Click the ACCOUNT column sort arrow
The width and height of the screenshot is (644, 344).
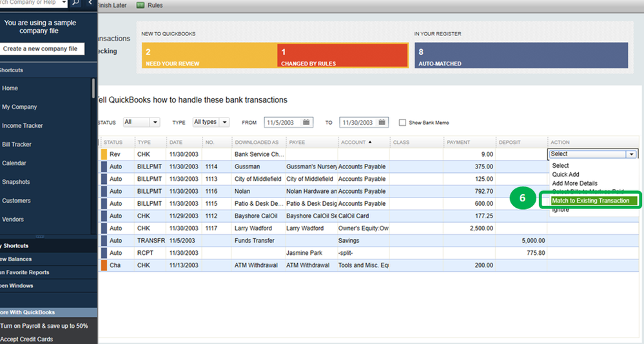click(370, 142)
